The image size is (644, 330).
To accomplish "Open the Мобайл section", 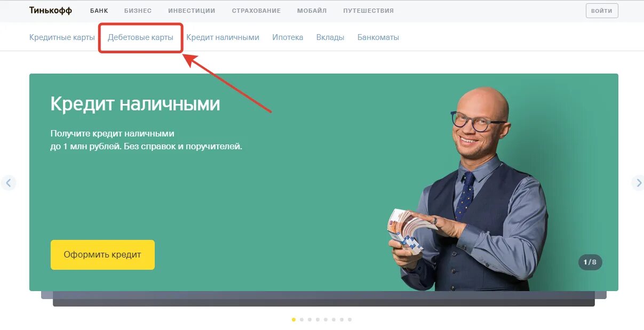I will point(312,11).
